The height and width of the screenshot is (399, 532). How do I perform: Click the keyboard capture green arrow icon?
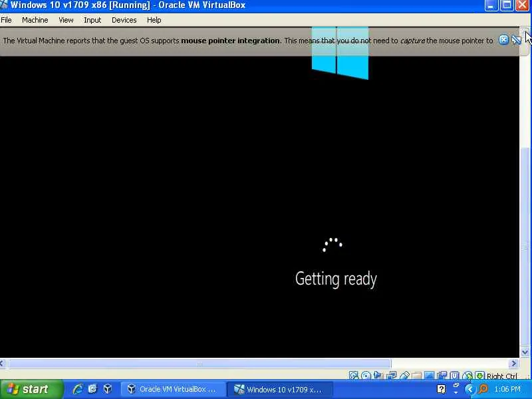(x=479, y=375)
